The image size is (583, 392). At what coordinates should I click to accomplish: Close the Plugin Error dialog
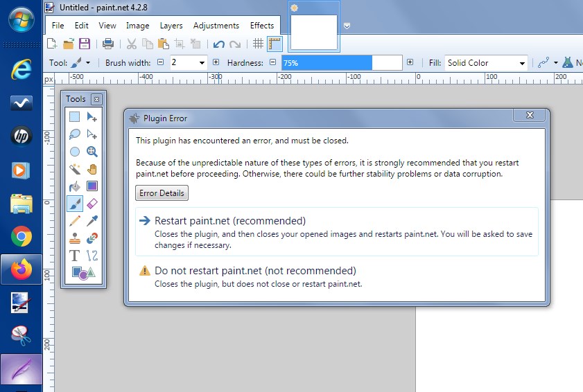click(530, 115)
